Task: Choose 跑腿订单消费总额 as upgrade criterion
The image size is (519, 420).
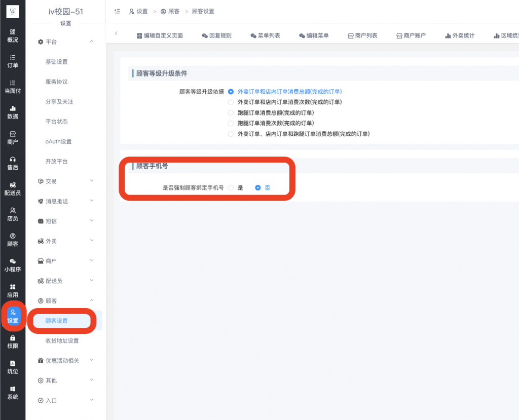Action: pyautogui.click(x=231, y=112)
